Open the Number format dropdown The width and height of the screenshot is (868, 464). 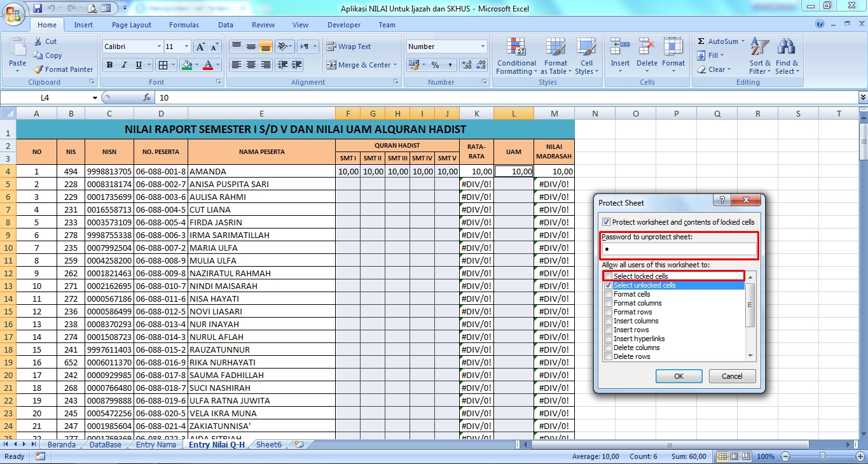tap(483, 46)
